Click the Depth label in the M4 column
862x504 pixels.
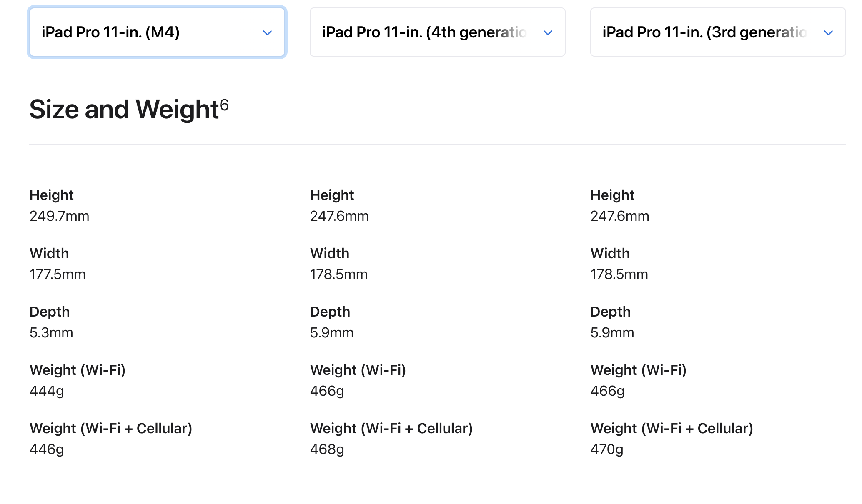(50, 312)
